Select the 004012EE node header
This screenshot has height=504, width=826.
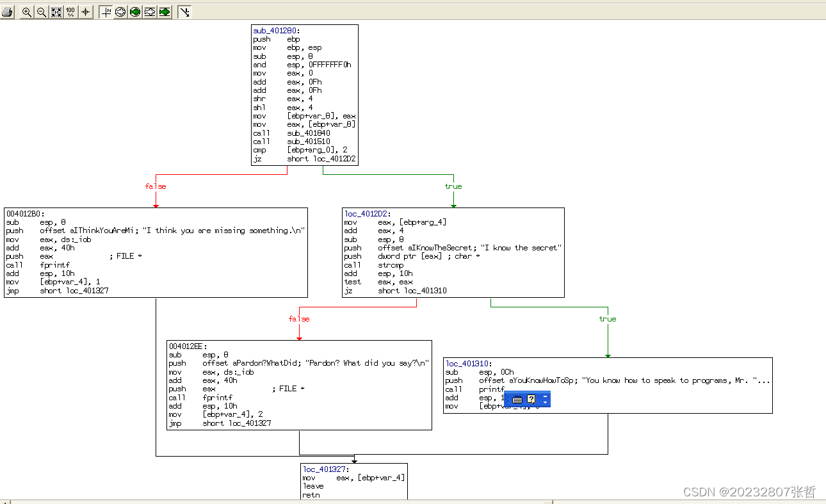[x=188, y=346]
